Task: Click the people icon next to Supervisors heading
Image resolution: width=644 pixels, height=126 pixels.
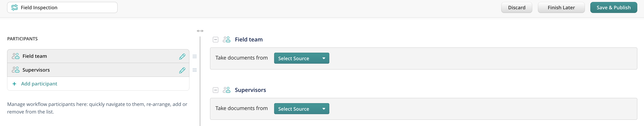Action: point(226,90)
